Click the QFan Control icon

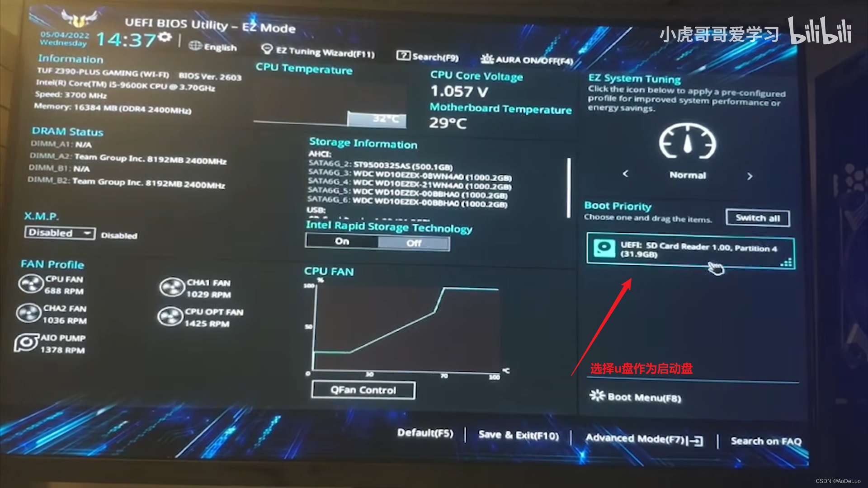coord(362,389)
